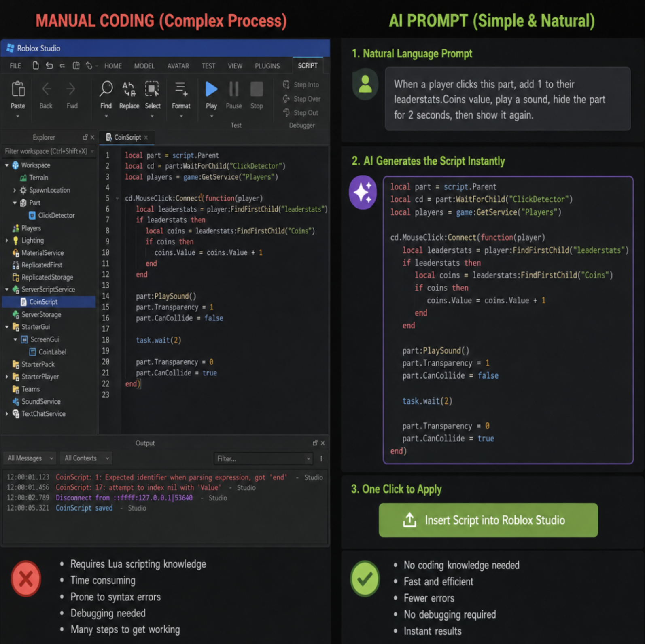Open the FILE menu
Viewport: 645px width, 644px height.
click(15, 66)
